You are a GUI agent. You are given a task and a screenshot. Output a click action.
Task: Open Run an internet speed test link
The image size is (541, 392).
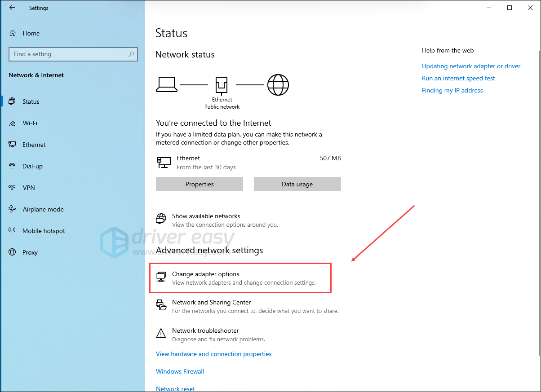click(x=458, y=78)
